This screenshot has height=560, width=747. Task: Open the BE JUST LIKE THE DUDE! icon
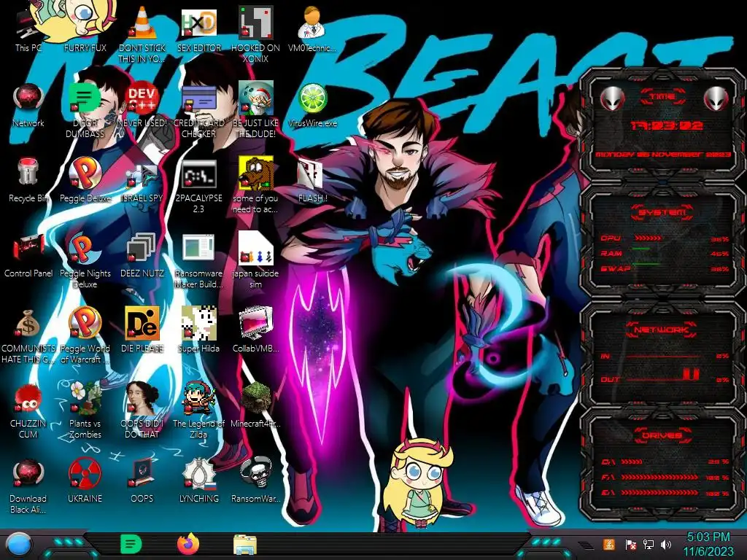point(255,109)
